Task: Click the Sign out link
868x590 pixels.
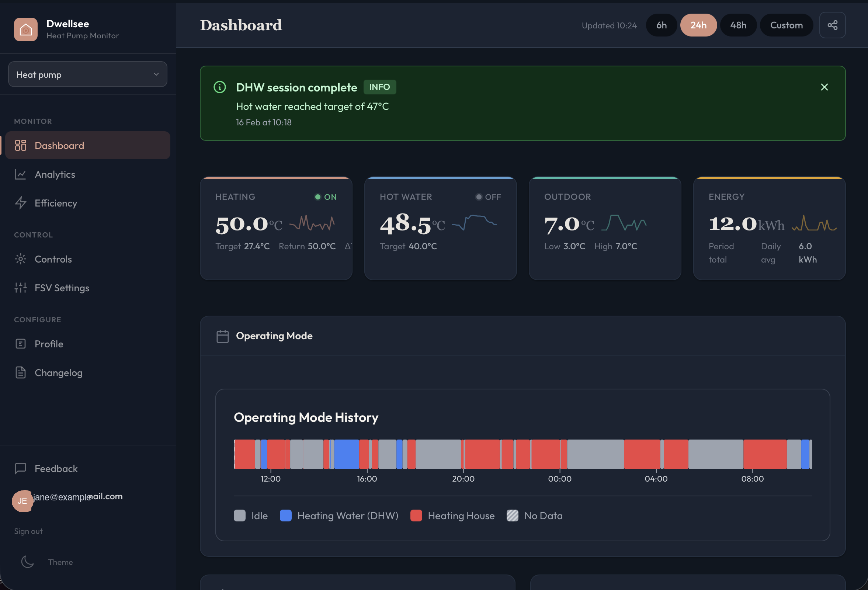Action: 28,531
